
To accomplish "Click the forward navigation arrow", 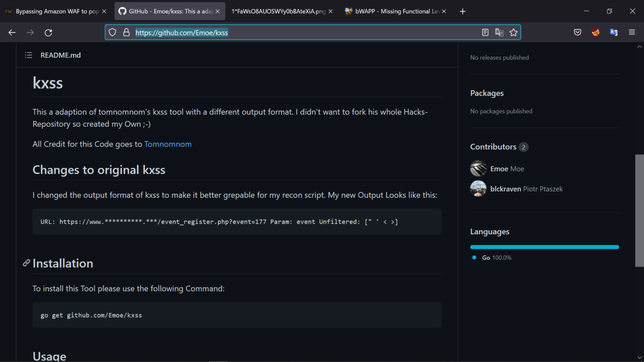I will pos(30,33).
